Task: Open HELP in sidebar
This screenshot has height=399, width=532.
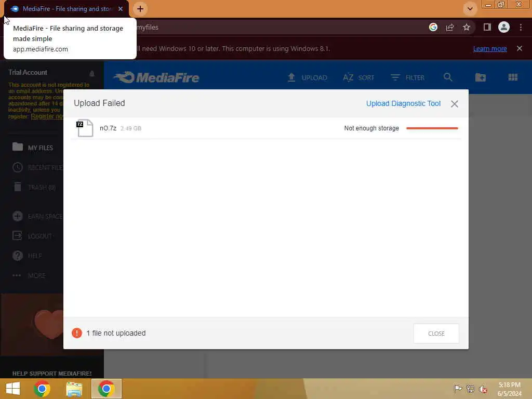Action: [x=27, y=256]
